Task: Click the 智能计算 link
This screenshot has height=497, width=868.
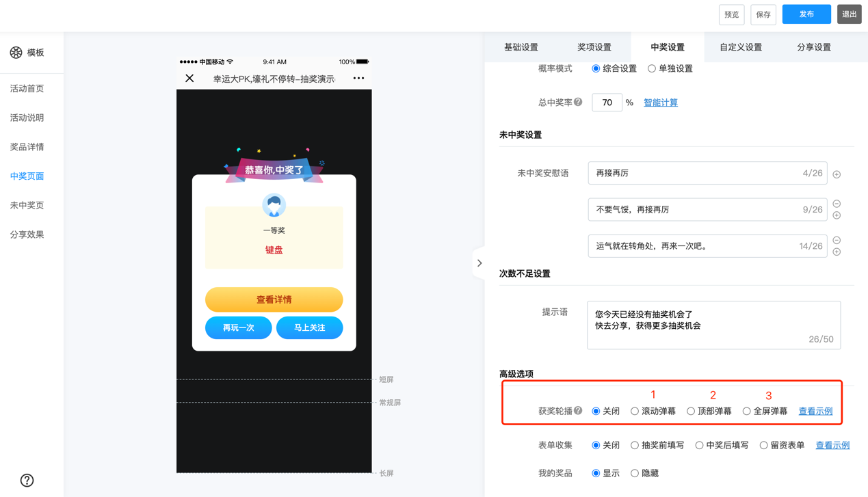Action: [x=660, y=103]
